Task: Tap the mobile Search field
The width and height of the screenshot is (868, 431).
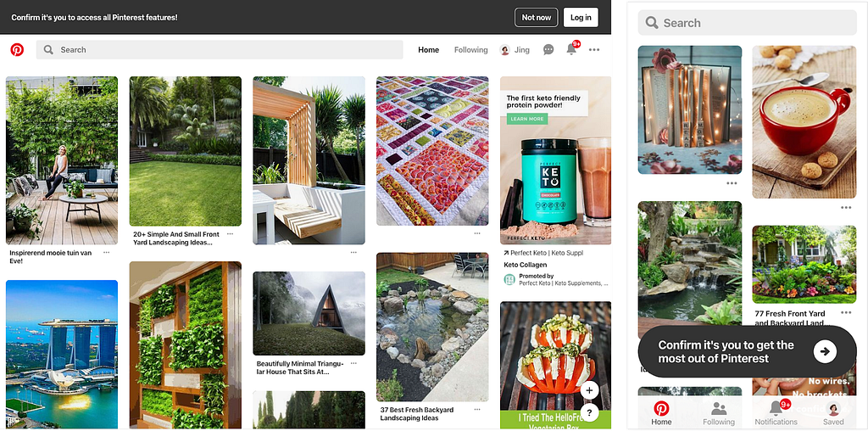Action: (x=747, y=23)
